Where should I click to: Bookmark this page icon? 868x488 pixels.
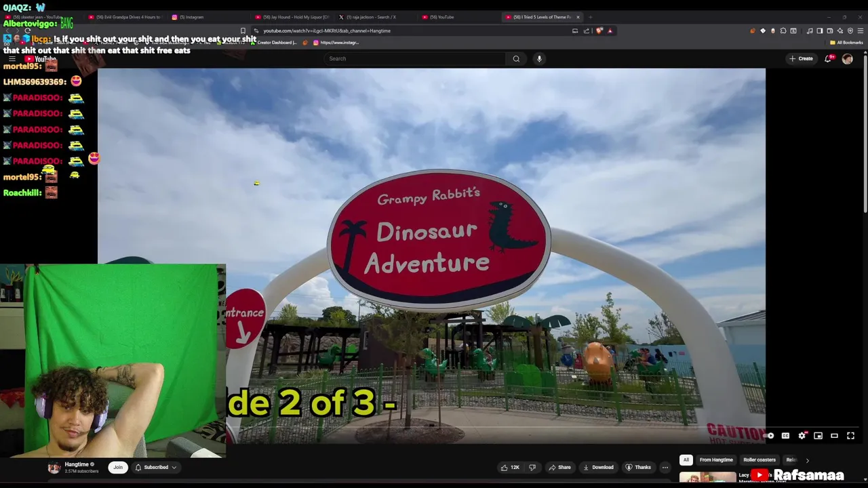point(243,30)
